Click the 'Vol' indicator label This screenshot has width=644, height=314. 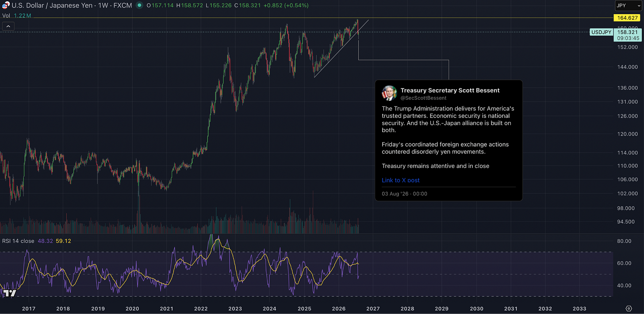[6, 15]
